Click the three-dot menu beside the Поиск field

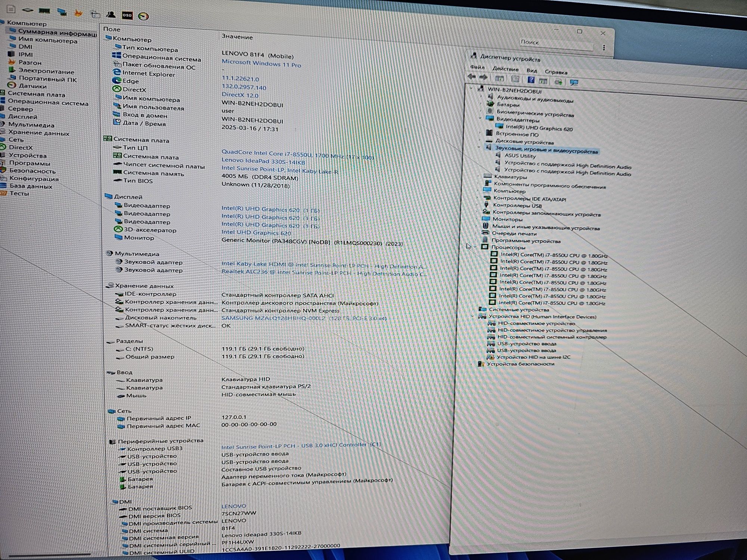point(604,48)
